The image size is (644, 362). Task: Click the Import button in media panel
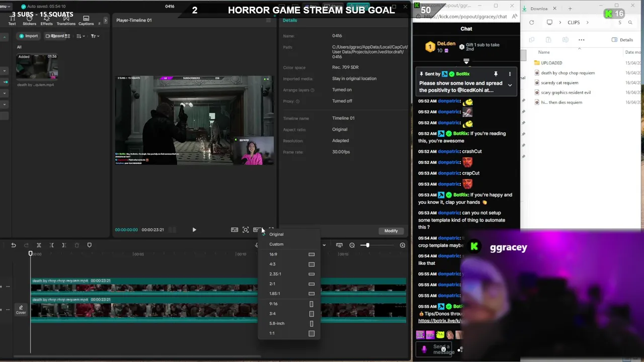(x=28, y=36)
